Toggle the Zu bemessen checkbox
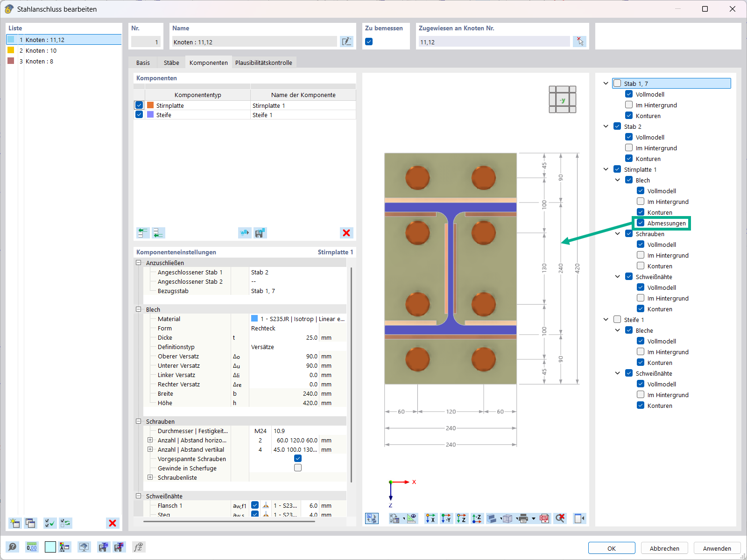The width and height of the screenshot is (747, 560). [369, 42]
